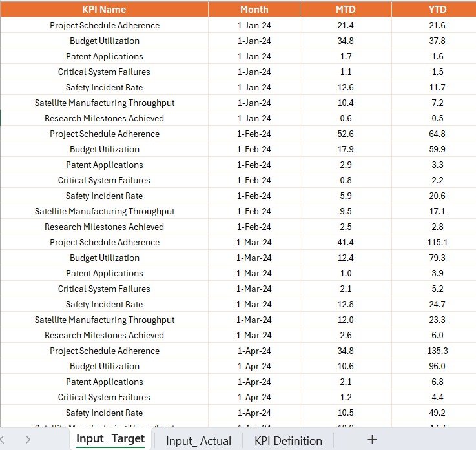Switch to the Input_ Actual sheet tab
Viewport: 476px width, 450px height.
198,440
